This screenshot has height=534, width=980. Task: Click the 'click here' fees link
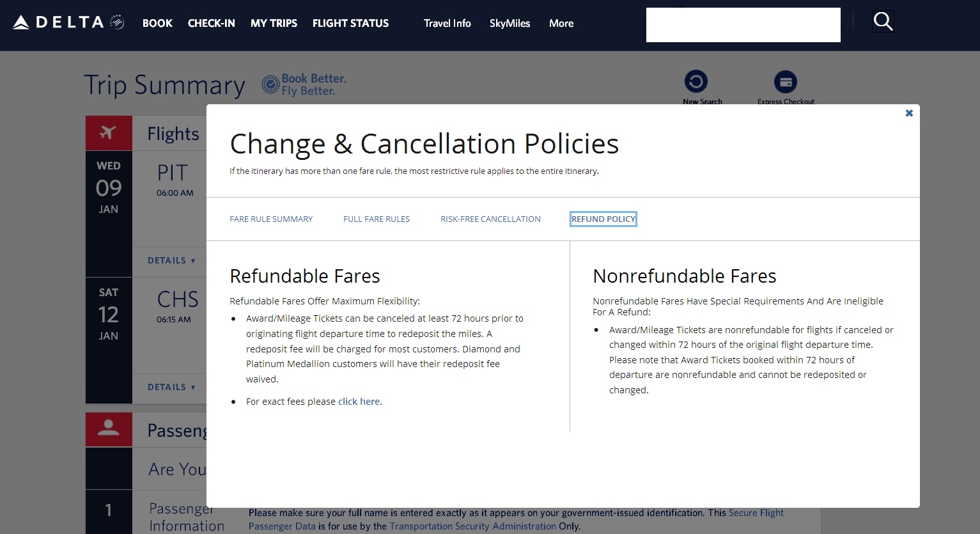(359, 401)
